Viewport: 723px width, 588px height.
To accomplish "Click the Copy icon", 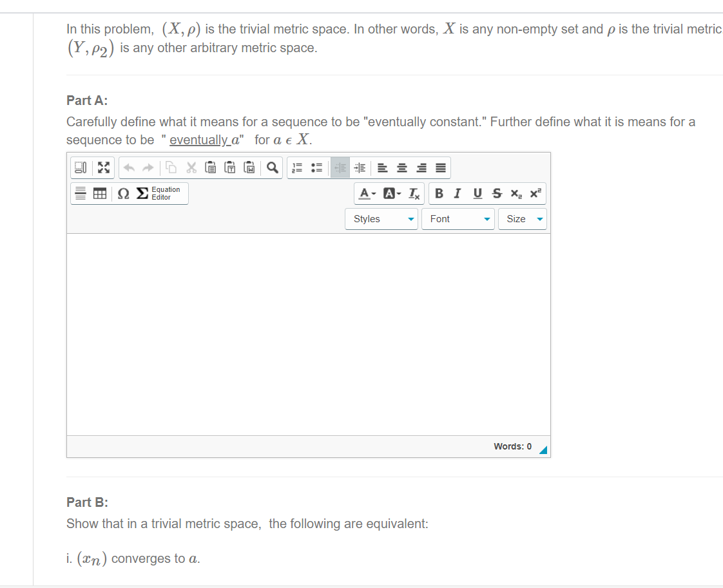I will point(171,167).
